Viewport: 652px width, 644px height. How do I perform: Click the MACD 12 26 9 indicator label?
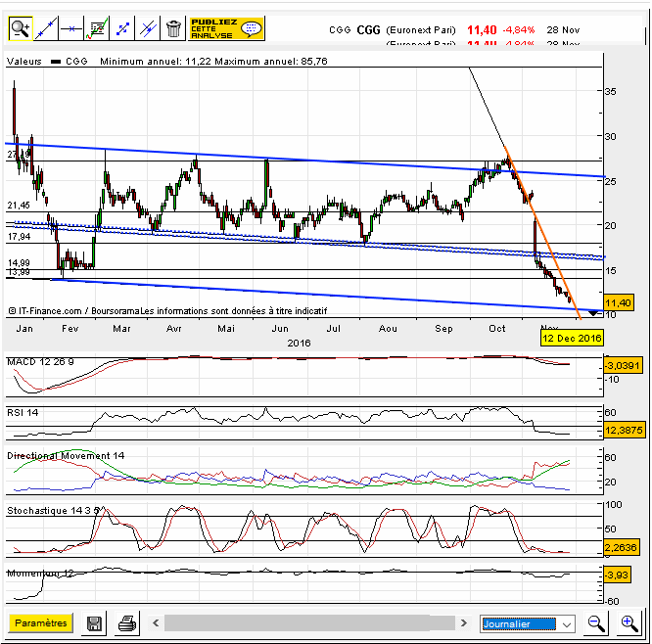(41, 362)
